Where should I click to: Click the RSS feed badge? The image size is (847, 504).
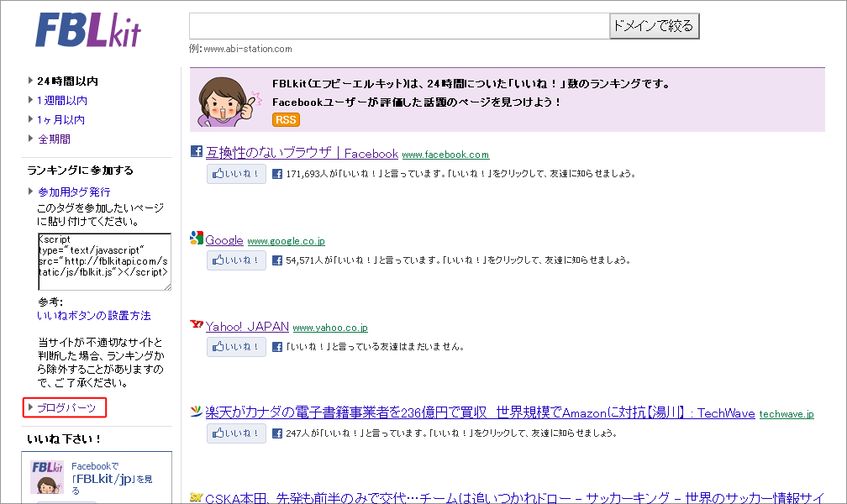(286, 120)
